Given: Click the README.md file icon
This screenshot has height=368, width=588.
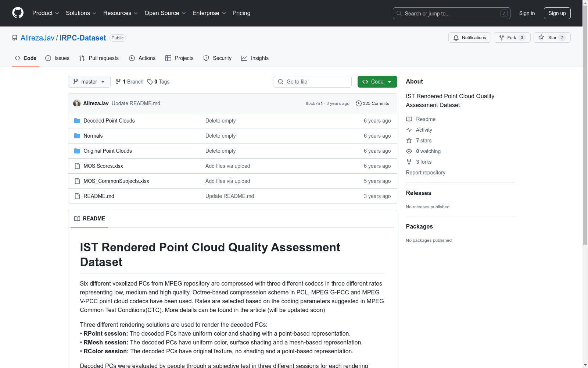Looking at the screenshot, I should coord(77,196).
